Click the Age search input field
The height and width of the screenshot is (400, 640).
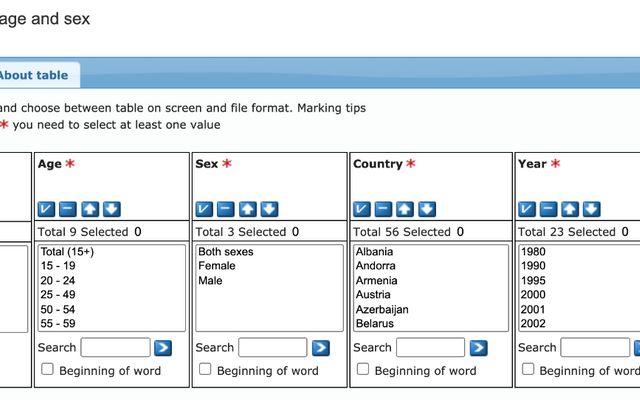tap(115, 348)
